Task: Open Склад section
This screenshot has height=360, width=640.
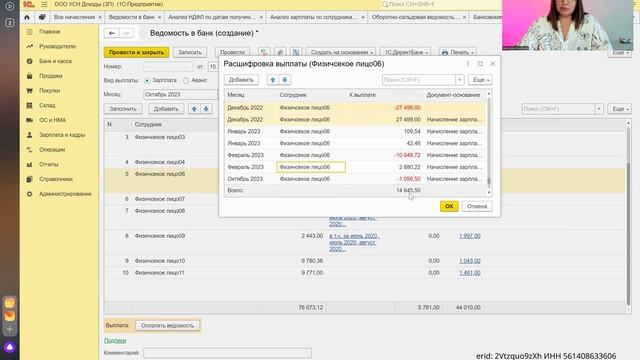Action: coord(47,105)
